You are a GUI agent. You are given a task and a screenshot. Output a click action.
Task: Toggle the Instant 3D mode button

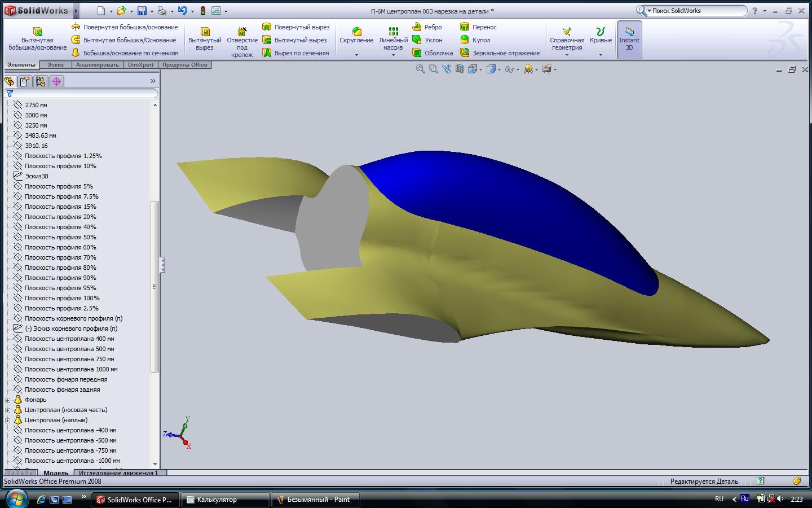pos(629,40)
